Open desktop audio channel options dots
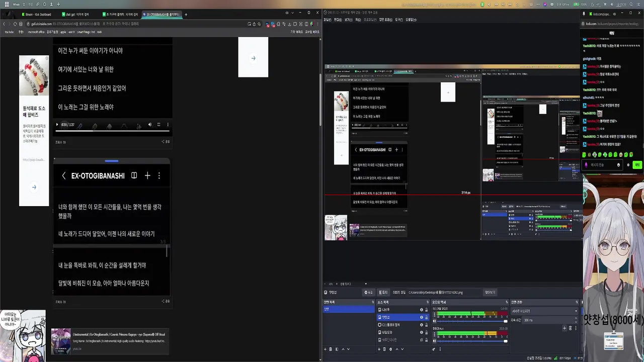Screen dimensions: 644x362 [434, 314]
